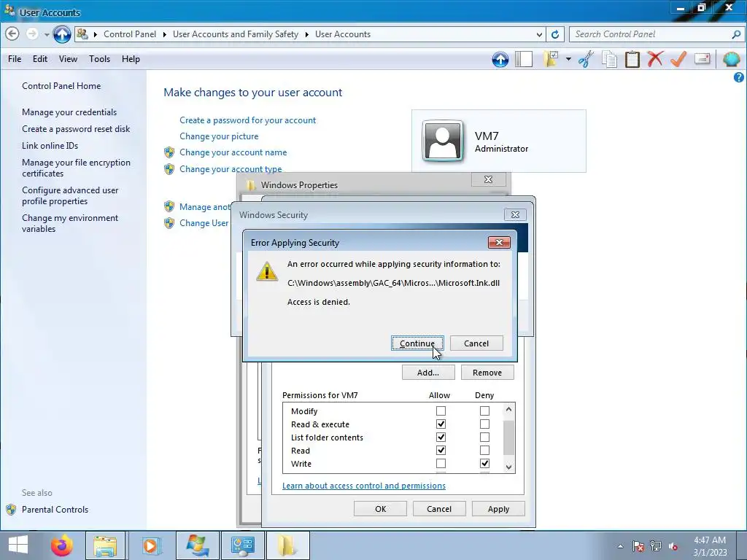The height and width of the screenshot is (560, 747).
Task: Click the search magnifier icon
Action: click(x=736, y=34)
